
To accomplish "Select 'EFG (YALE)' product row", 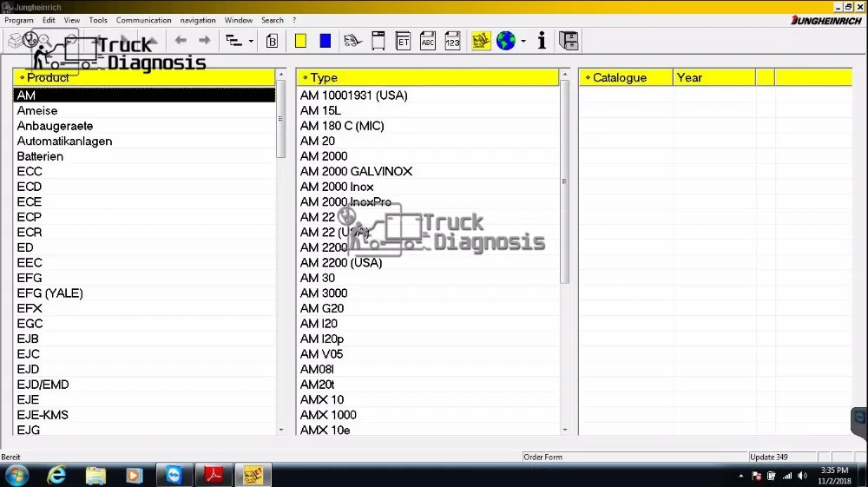I will pyautogui.click(x=144, y=293).
